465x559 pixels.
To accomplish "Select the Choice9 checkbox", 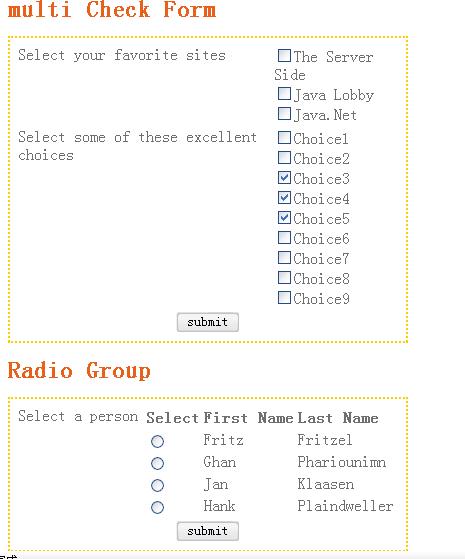I will click(x=284, y=297).
